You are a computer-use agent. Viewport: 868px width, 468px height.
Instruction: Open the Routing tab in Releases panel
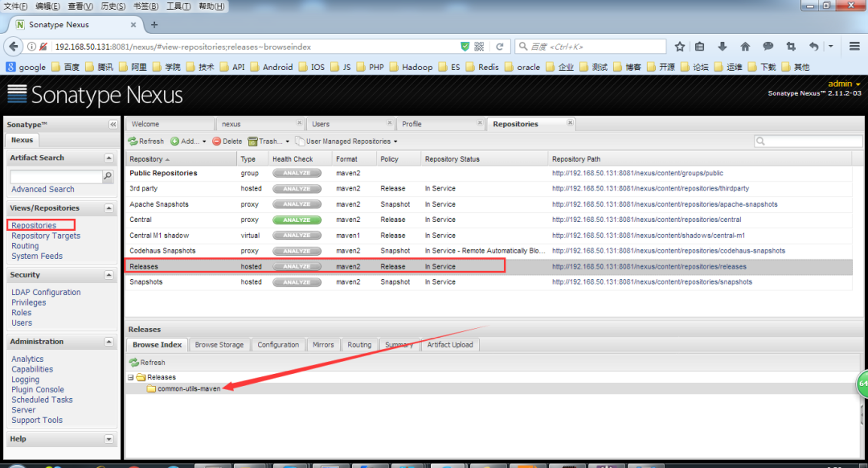click(359, 345)
